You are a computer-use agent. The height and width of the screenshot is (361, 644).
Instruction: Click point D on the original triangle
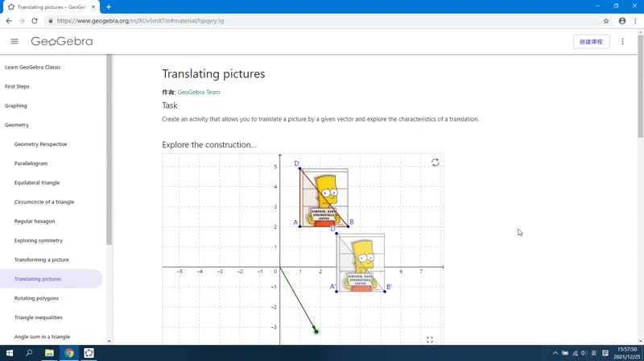pyautogui.click(x=299, y=168)
